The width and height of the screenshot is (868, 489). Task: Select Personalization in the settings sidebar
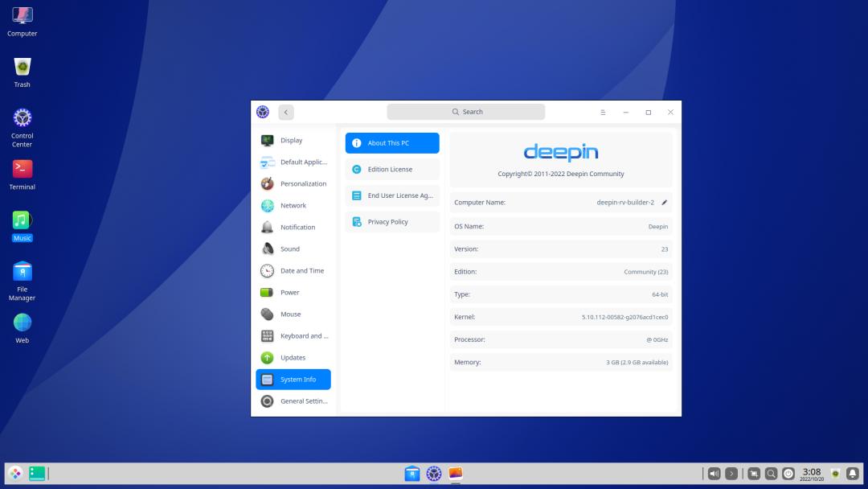tap(303, 183)
